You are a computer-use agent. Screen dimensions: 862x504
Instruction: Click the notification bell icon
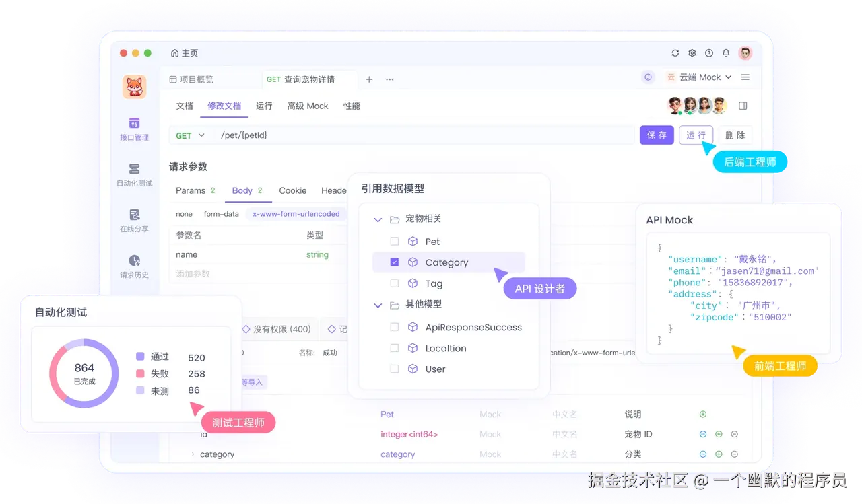(726, 52)
